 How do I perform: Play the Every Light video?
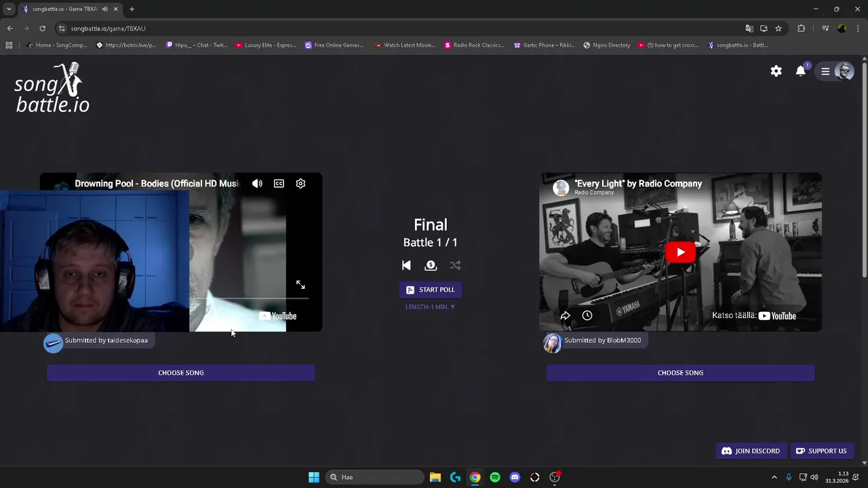click(680, 252)
